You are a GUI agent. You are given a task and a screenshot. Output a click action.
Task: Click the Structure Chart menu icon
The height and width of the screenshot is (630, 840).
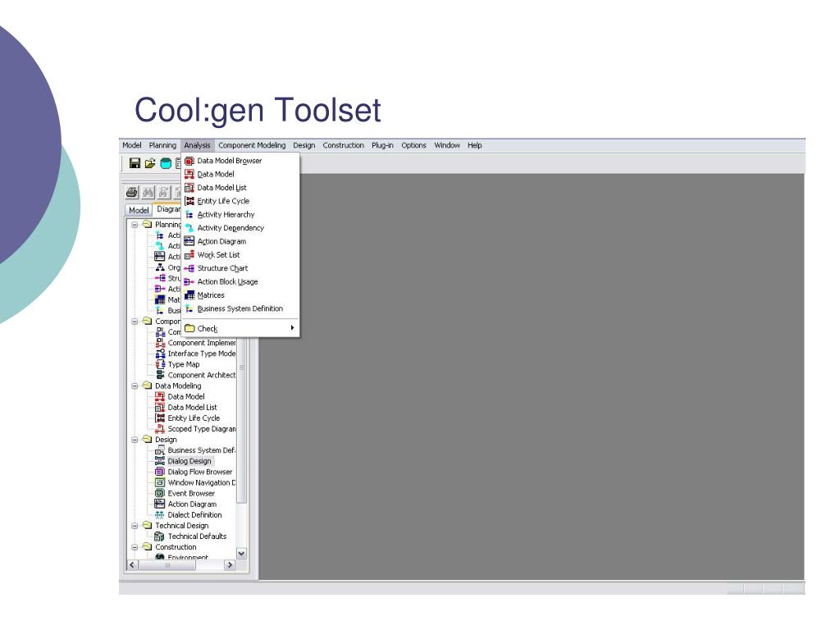click(189, 268)
